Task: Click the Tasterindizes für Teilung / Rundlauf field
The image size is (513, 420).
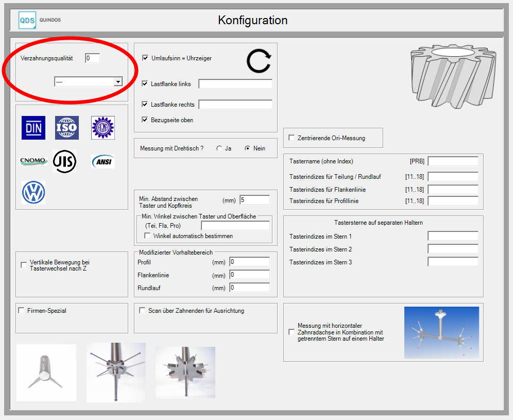Action: [x=453, y=177]
